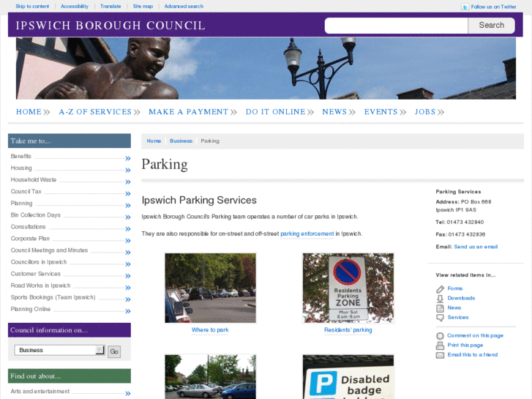Open the Residents' parking link
Viewport: 532px width, 399px height.
point(348,329)
